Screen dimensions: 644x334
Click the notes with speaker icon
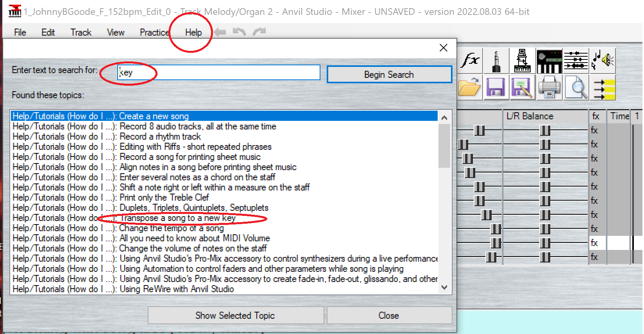[x=602, y=61]
